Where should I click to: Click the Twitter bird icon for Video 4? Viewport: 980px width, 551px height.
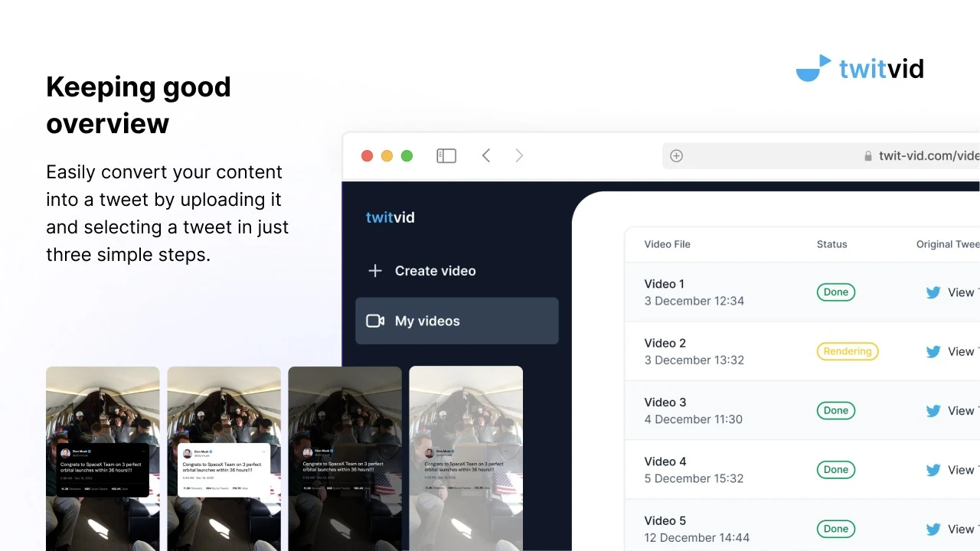point(933,470)
